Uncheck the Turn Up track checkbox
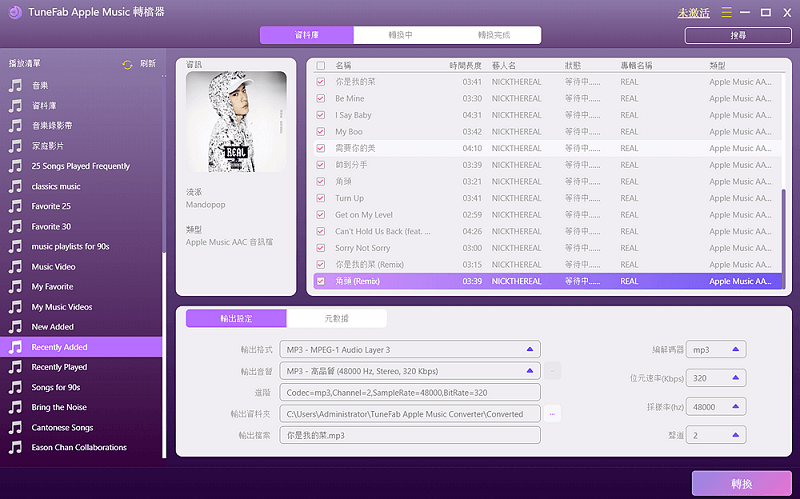This screenshot has height=499, width=800. point(320,198)
